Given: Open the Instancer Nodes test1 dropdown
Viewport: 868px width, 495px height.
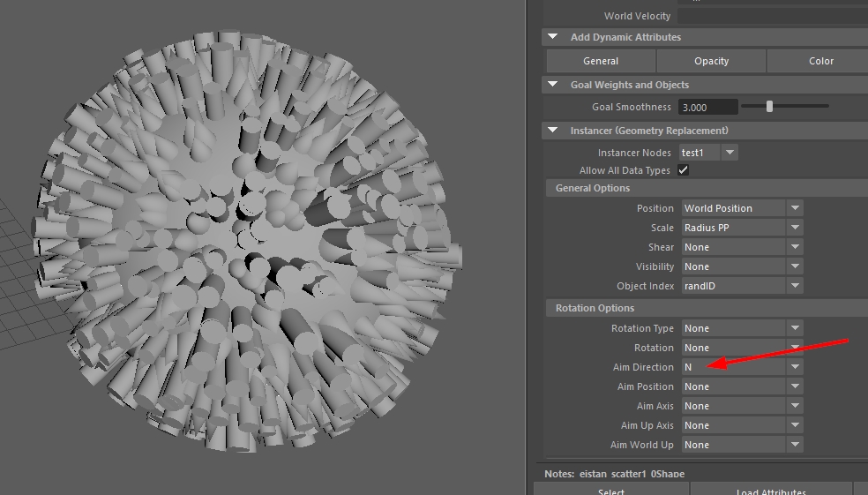Looking at the screenshot, I should click(x=730, y=153).
